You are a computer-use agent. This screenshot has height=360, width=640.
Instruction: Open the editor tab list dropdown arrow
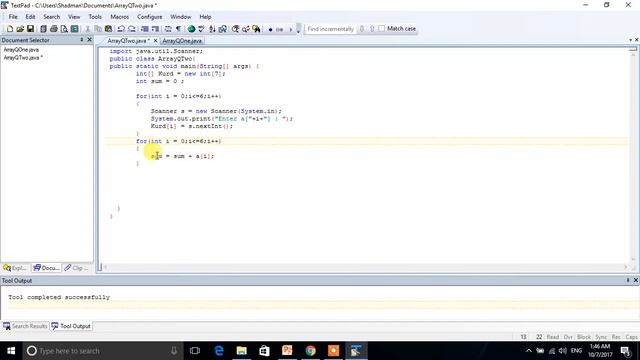[630, 40]
